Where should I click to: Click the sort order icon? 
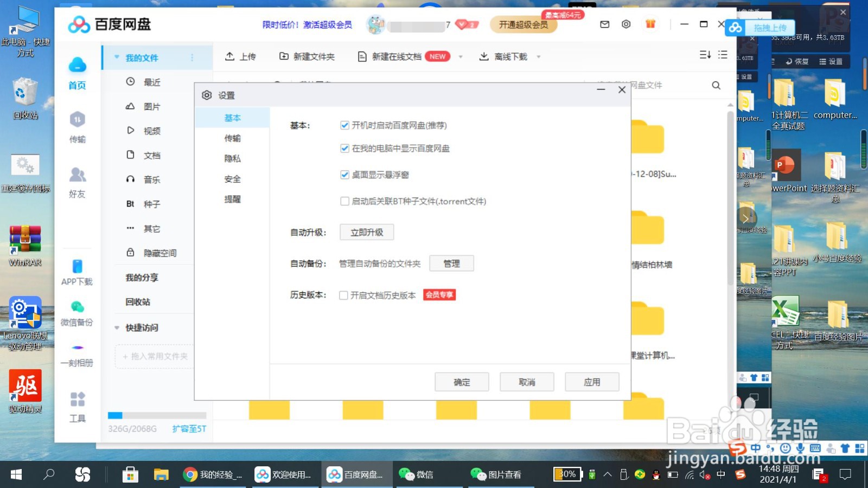[x=705, y=55]
